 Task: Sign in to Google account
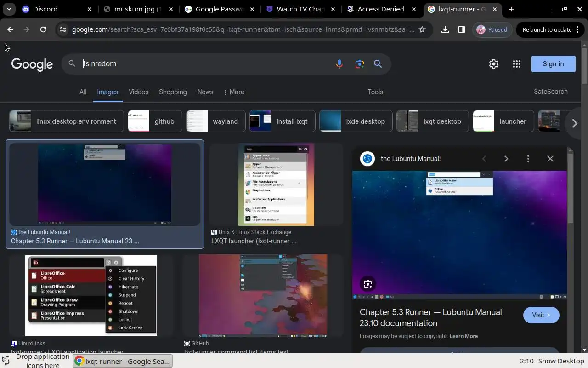point(553,64)
